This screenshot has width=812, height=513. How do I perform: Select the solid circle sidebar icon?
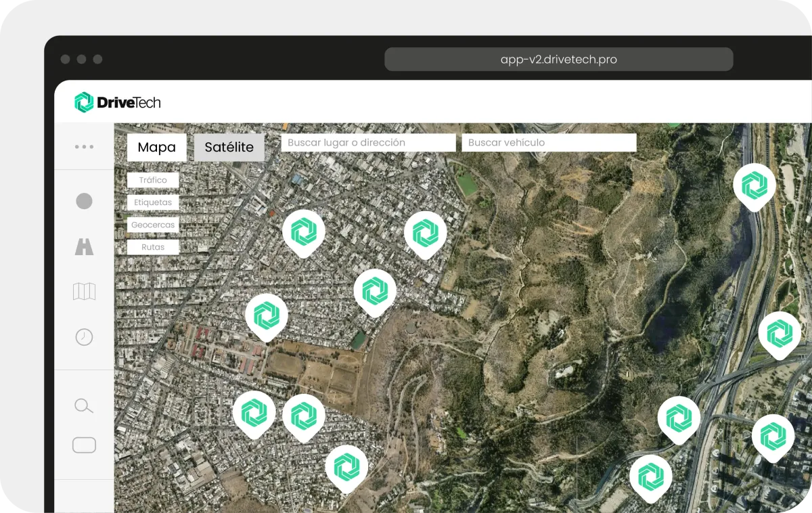pos(84,201)
